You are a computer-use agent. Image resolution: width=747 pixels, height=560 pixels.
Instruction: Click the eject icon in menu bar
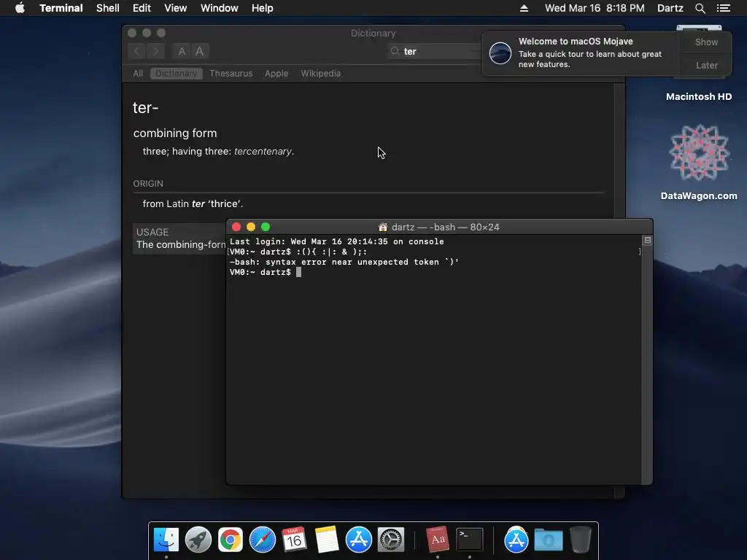(x=524, y=8)
